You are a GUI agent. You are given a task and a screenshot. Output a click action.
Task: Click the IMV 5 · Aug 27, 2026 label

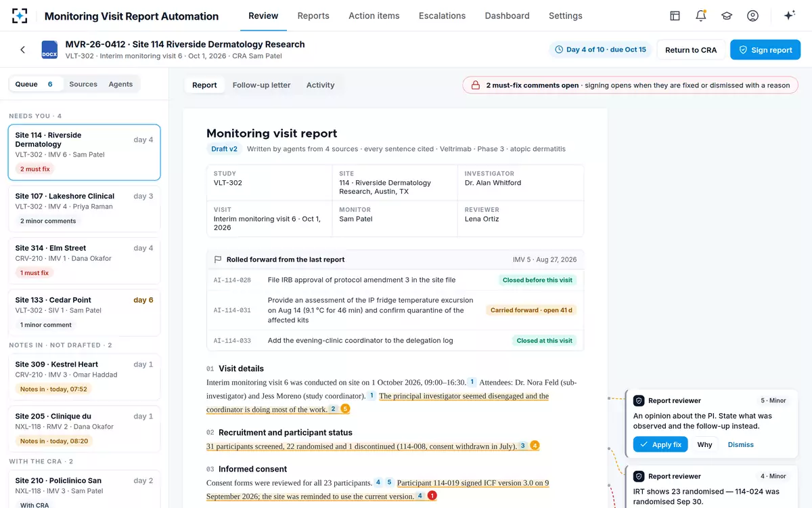click(545, 259)
